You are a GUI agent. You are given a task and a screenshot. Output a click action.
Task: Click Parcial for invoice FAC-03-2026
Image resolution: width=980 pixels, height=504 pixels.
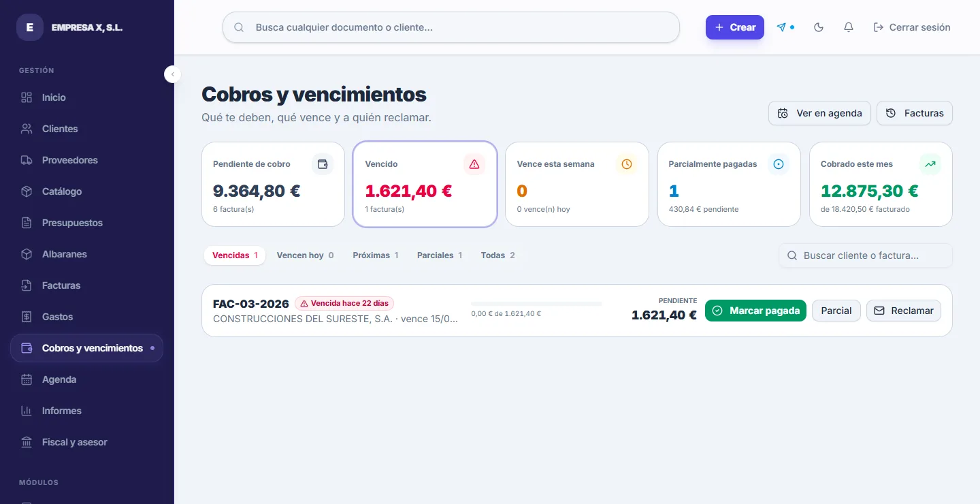pos(836,311)
